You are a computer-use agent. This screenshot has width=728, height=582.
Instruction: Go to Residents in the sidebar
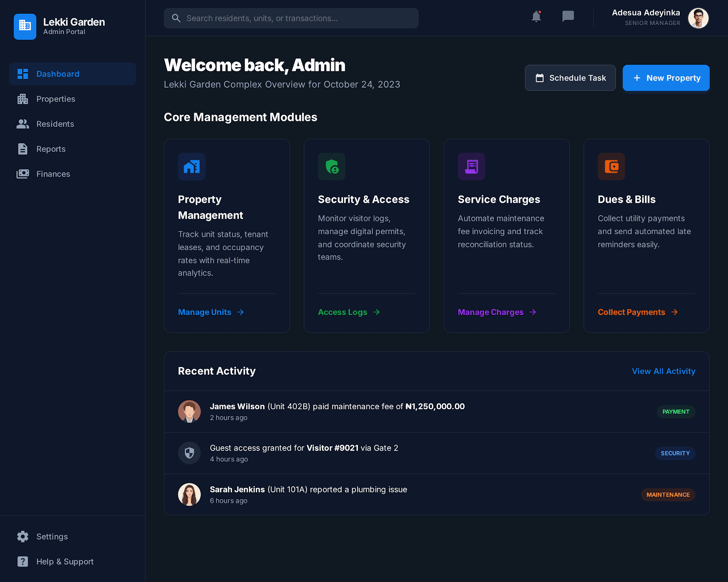click(x=55, y=124)
